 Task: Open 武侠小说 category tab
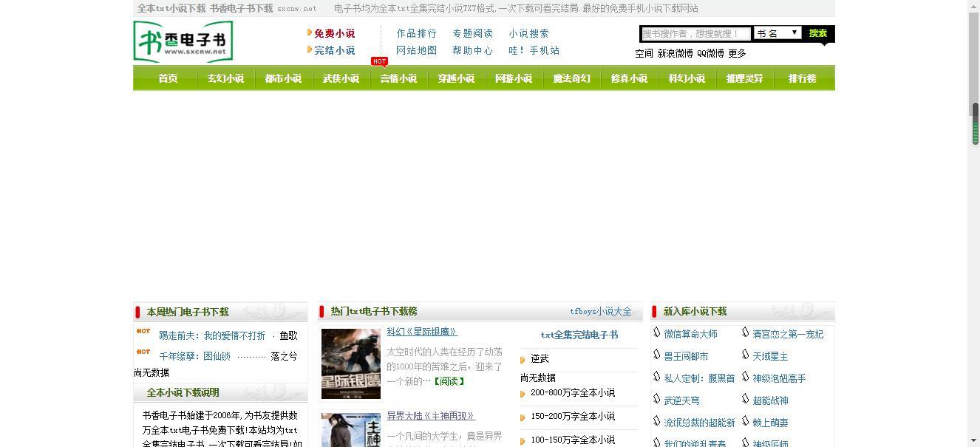pyautogui.click(x=341, y=78)
